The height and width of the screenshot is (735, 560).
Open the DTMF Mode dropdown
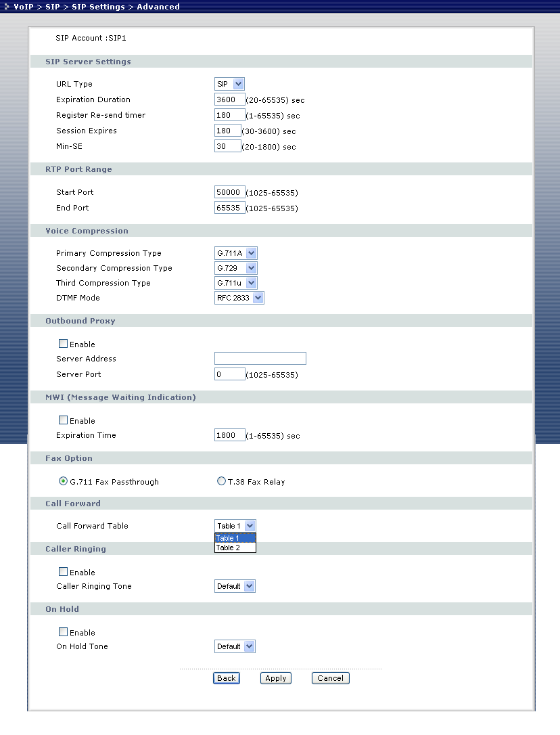[x=239, y=298]
